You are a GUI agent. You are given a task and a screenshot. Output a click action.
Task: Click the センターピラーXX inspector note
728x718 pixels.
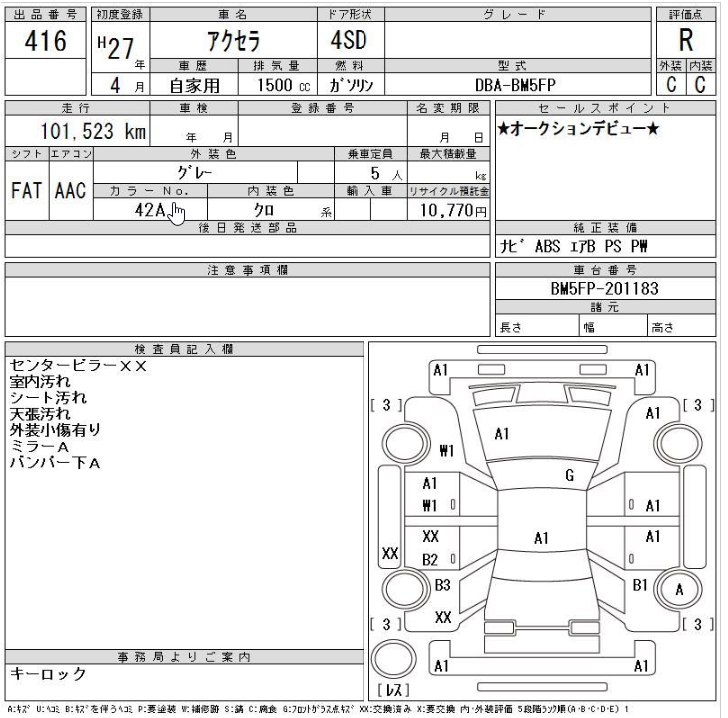pyautogui.click(x=77, y=366)
